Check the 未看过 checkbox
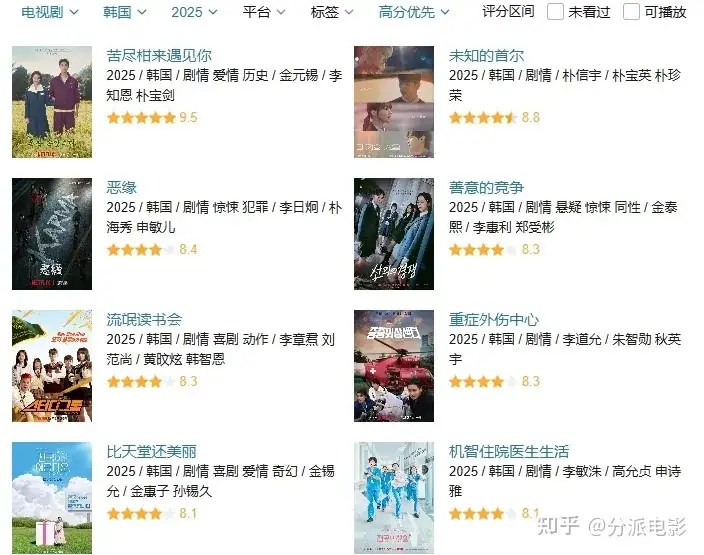Image resolution: width=704 pixels, height=555 pixels. pos(555,12)
